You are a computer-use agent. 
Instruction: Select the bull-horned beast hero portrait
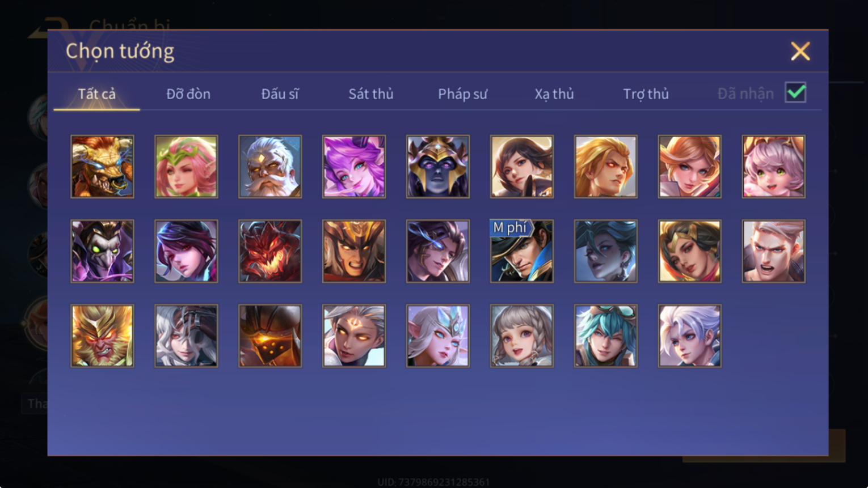click(102, 167)
